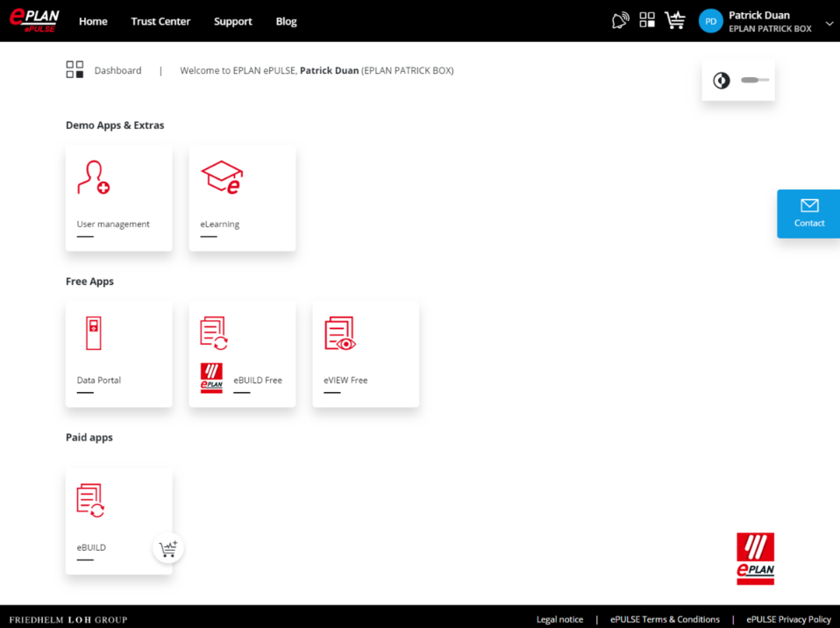The width and height of the screenshot is (840, 628).
Task: Open ePULSE Privacy Policy link
Action: click(x=788, y=619)
